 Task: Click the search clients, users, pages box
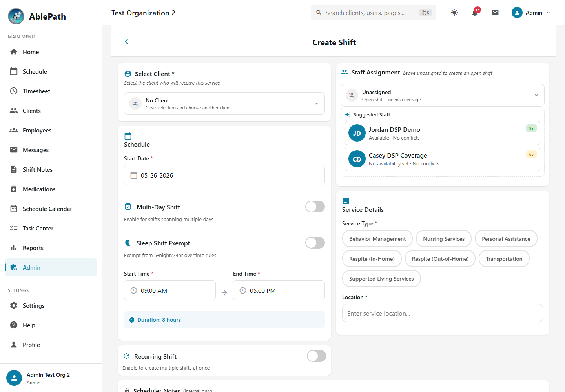click(374, 13)
